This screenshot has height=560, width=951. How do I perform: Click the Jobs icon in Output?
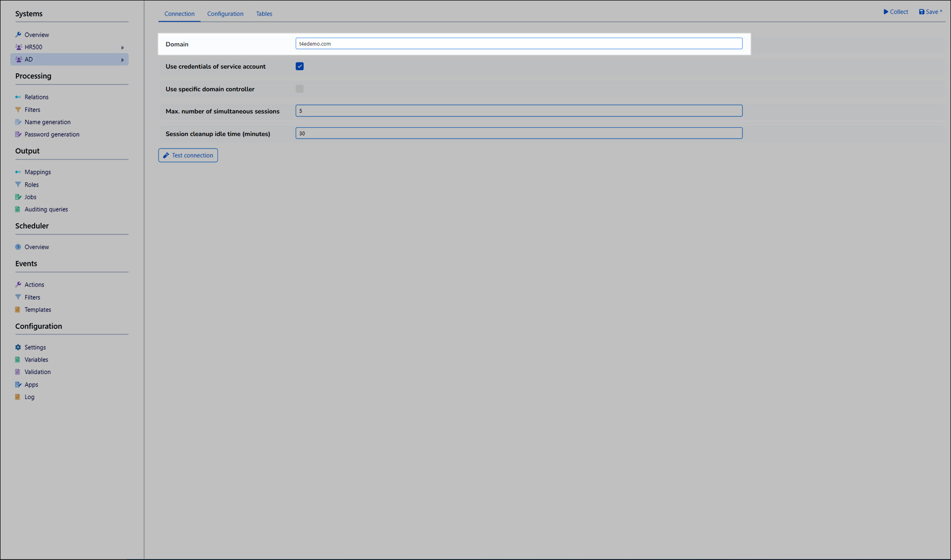tap(18, 197)
